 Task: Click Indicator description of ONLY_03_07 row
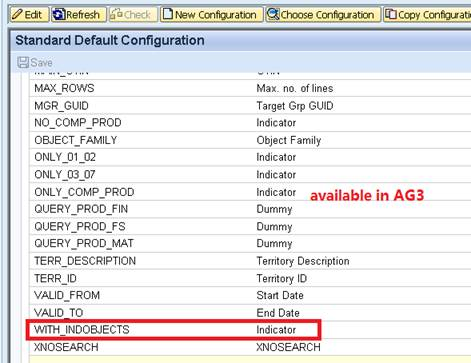[x=276, y=174]
